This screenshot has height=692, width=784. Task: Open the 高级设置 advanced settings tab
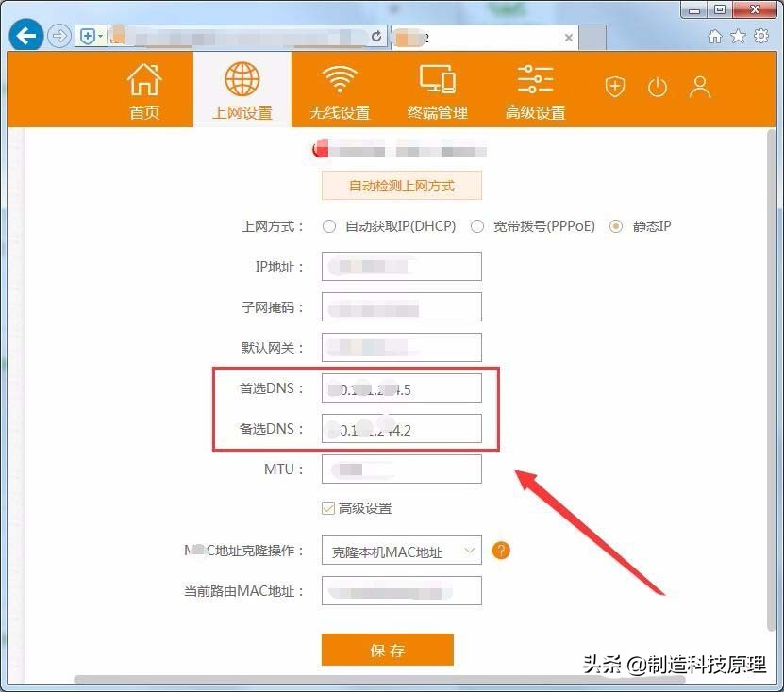click(536, 91)
